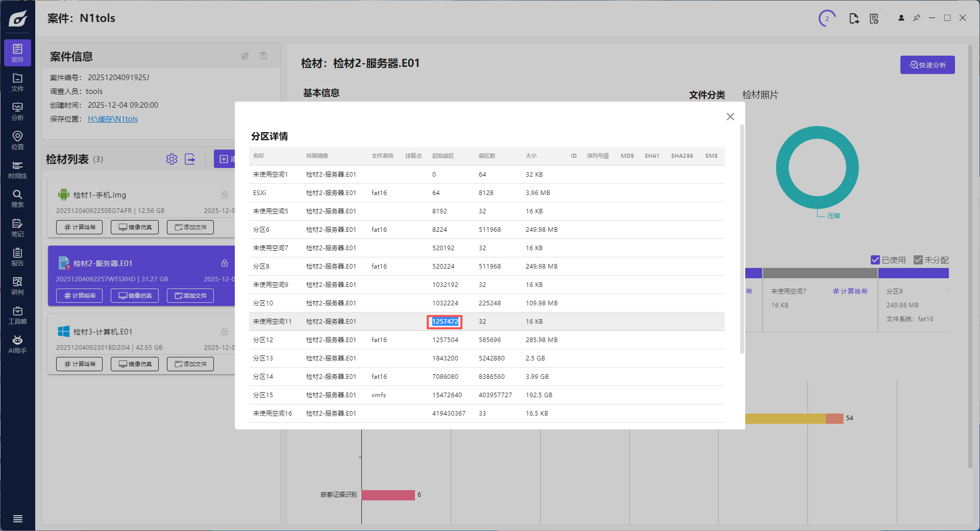Pin the window with the pin icon
The width and height of the screenshot is (980, 531).
tap(917, 18)
